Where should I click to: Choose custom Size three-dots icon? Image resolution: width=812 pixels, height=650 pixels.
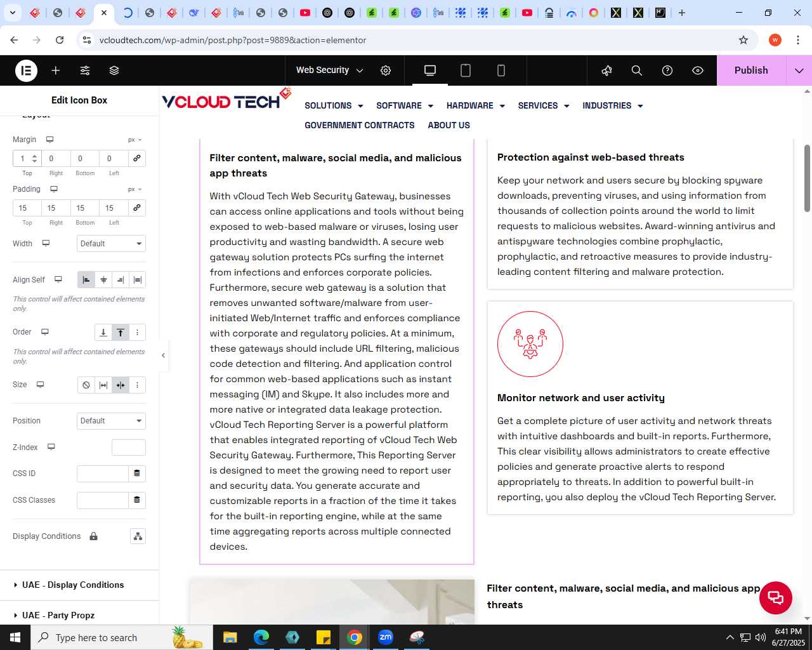pyautogui.click(x=138, y=385)
